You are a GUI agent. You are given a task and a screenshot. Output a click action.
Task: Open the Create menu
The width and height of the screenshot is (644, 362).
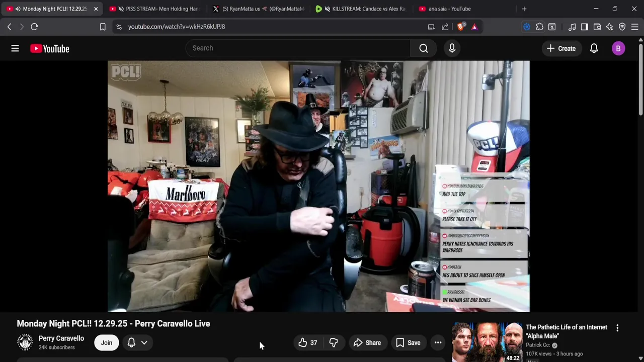(561, 48)
